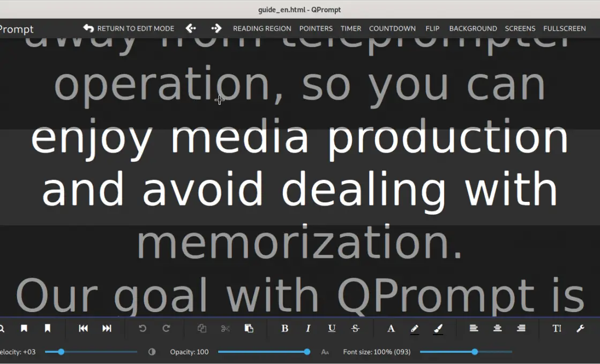
Task: Toggle strikethrough formatting
Action: click(355, 329)
